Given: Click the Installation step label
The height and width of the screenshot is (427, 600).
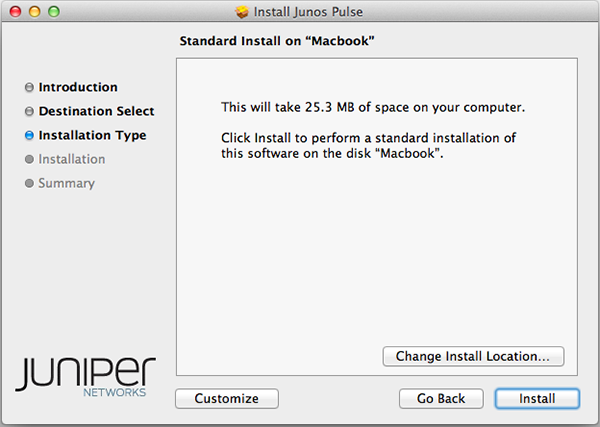Looking at the screenshot, I should pyautogui.click(x=72, y=160).
